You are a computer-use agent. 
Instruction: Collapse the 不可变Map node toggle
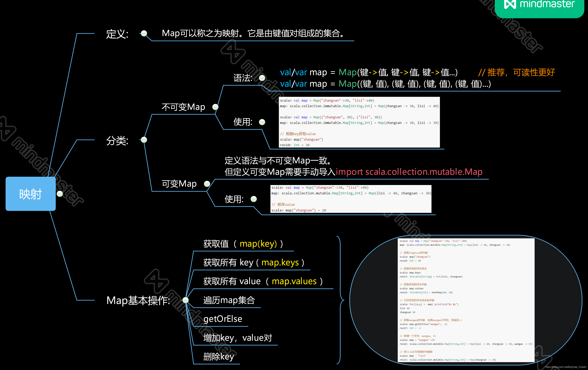pos(215,107)
